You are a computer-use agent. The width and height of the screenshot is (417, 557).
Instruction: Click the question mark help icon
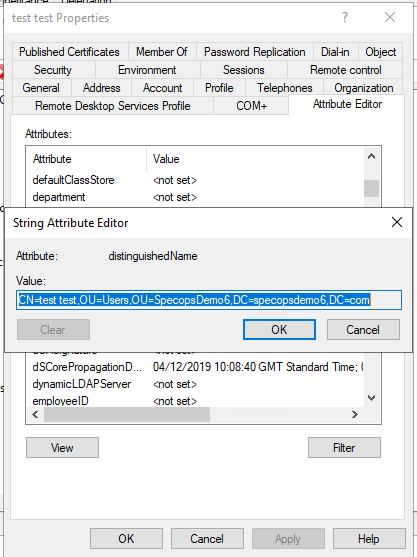click(x=345, y=17)
